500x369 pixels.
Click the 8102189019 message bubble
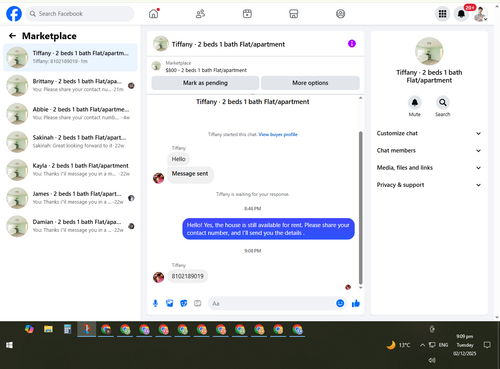187,276
